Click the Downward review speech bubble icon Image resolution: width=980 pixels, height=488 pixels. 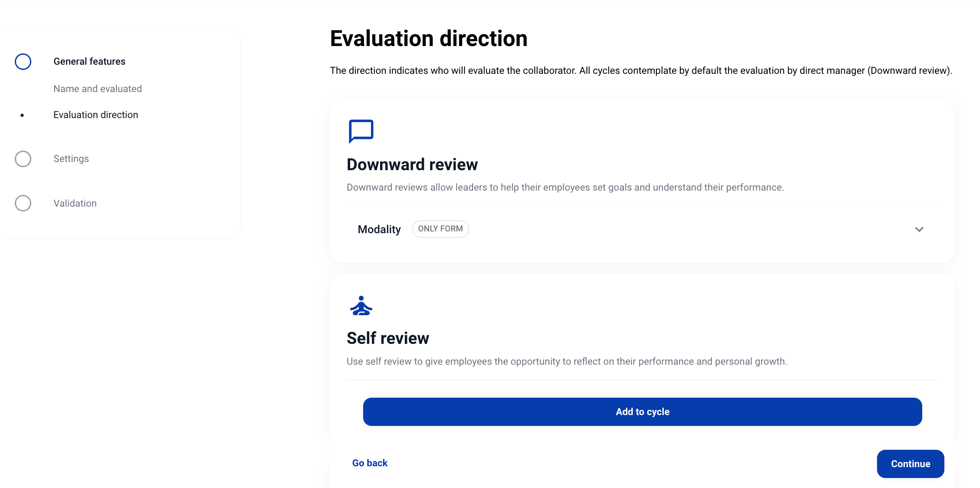tap(361, 131)
